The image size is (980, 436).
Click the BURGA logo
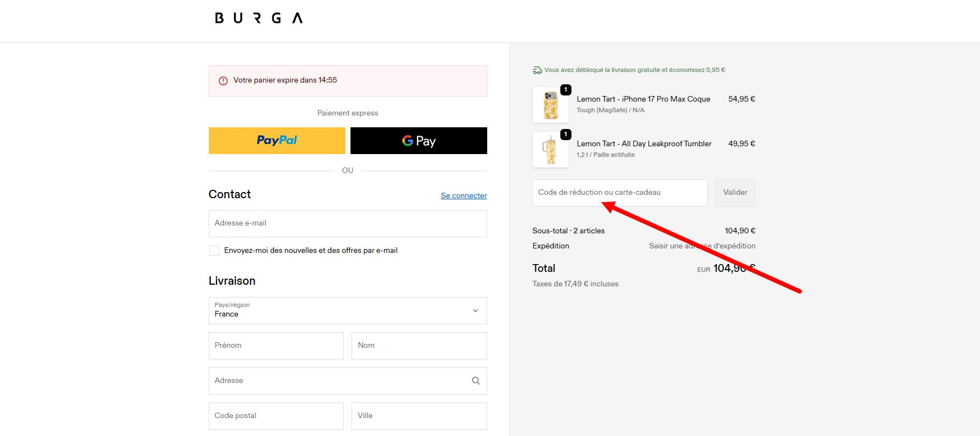pos(258,18)
